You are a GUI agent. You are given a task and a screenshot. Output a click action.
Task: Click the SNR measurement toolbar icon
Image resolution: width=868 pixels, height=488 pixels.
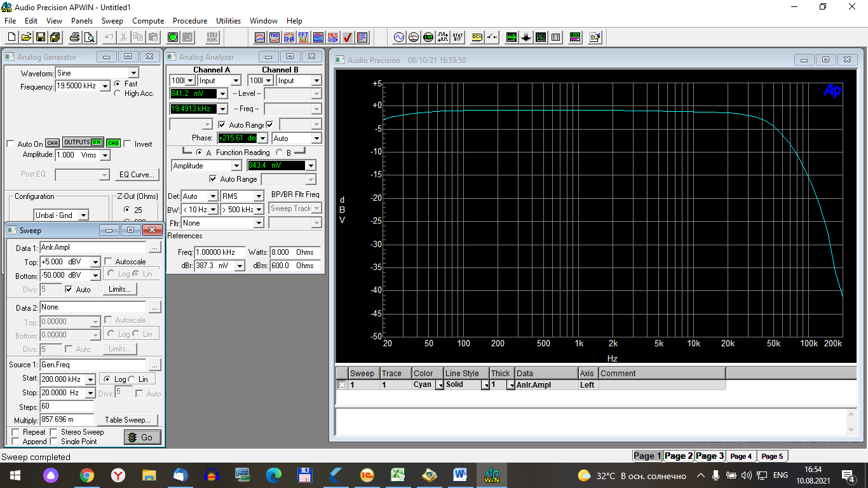point(289,37)
